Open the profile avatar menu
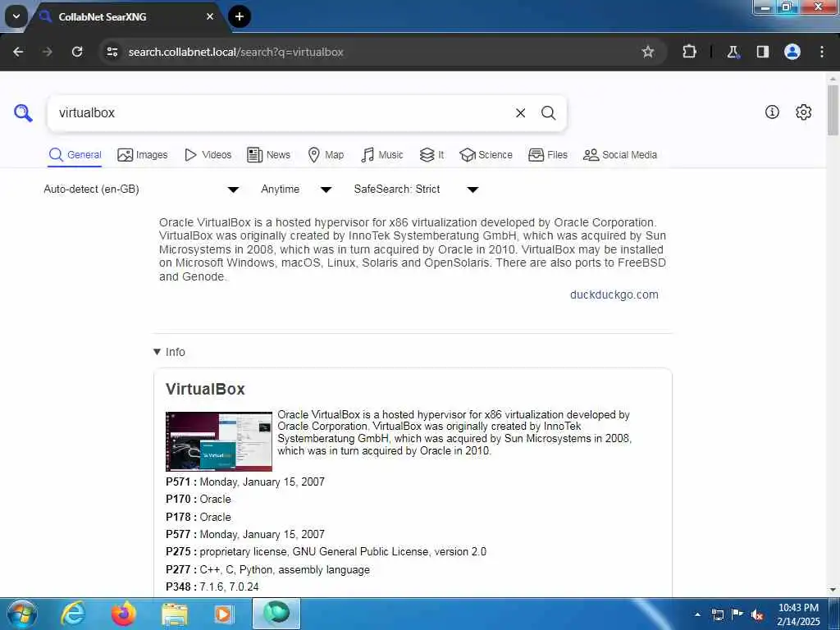Viewport: 840px width, 630px height. pyautogui.click(x=792, y=52)
